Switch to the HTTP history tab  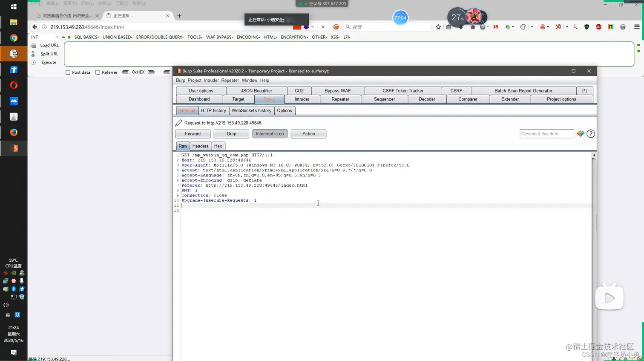(213, 110)
